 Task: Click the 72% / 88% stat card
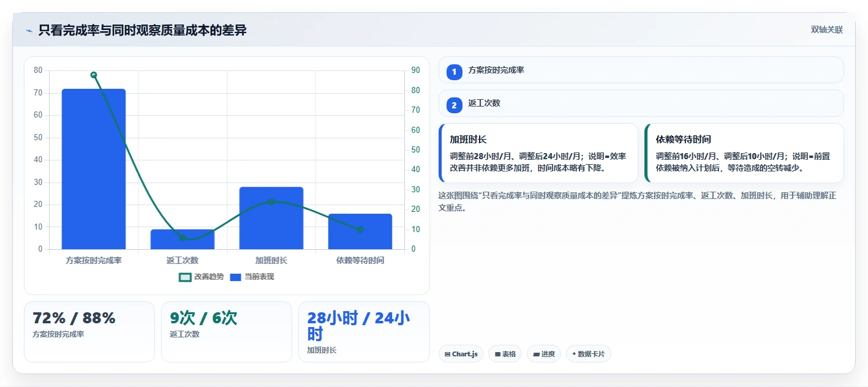[x=89, y=332]
